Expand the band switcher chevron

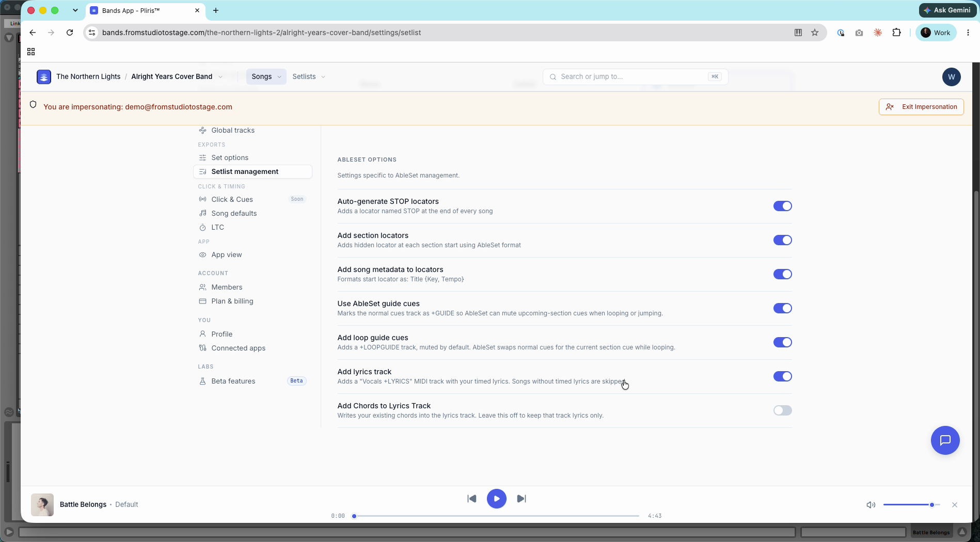coord(220,77)
